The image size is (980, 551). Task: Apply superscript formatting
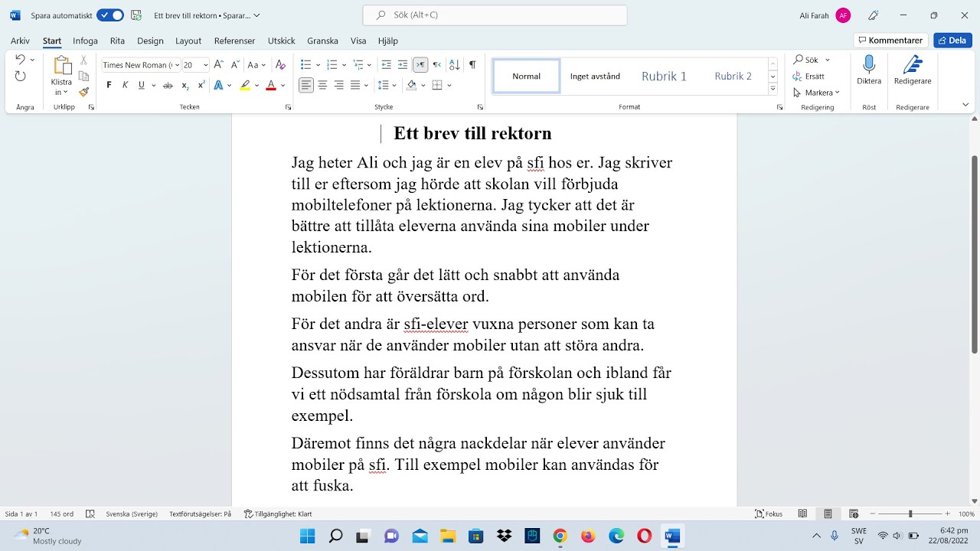(x=201, y=85)
